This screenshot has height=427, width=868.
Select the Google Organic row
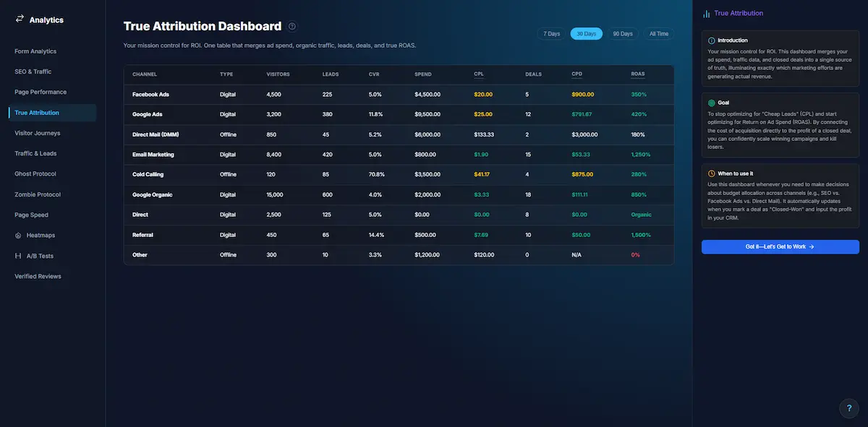tap(399, 194)
